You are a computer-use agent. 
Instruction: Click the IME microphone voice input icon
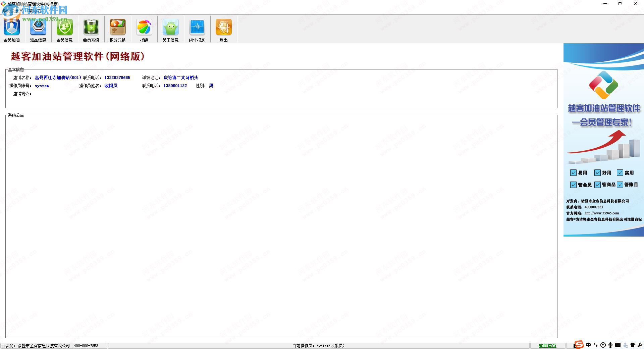point(610,345)
